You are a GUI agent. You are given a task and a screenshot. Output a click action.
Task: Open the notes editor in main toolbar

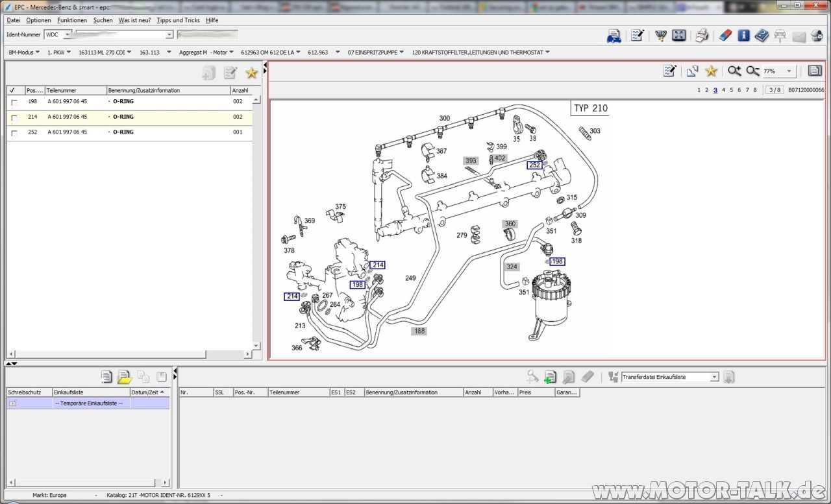[638, 36]
